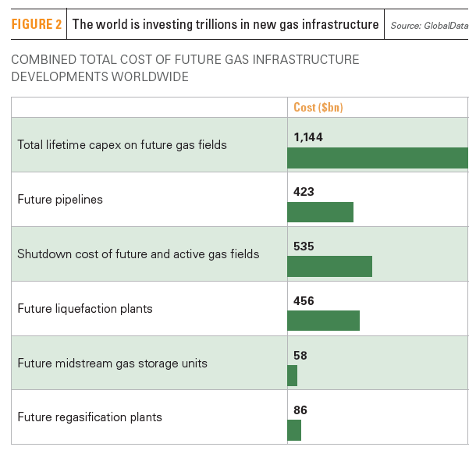
Task: Click the Future liquefaction plants label
Action: tap(85, 308)
